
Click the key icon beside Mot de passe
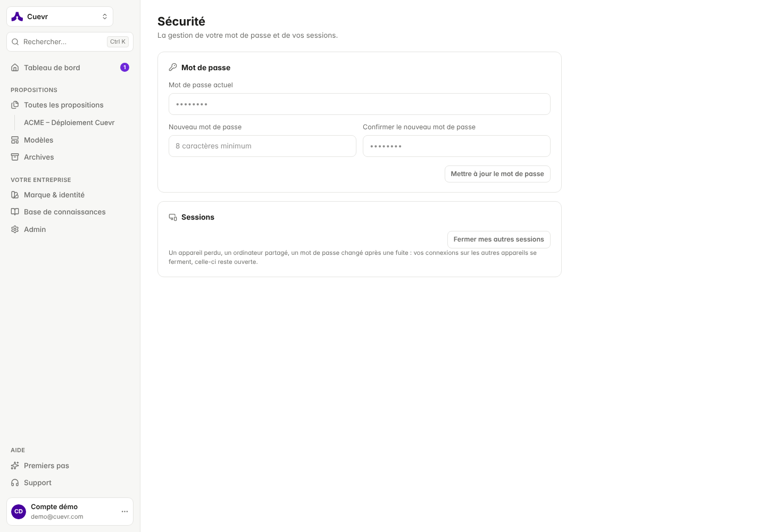173,68
